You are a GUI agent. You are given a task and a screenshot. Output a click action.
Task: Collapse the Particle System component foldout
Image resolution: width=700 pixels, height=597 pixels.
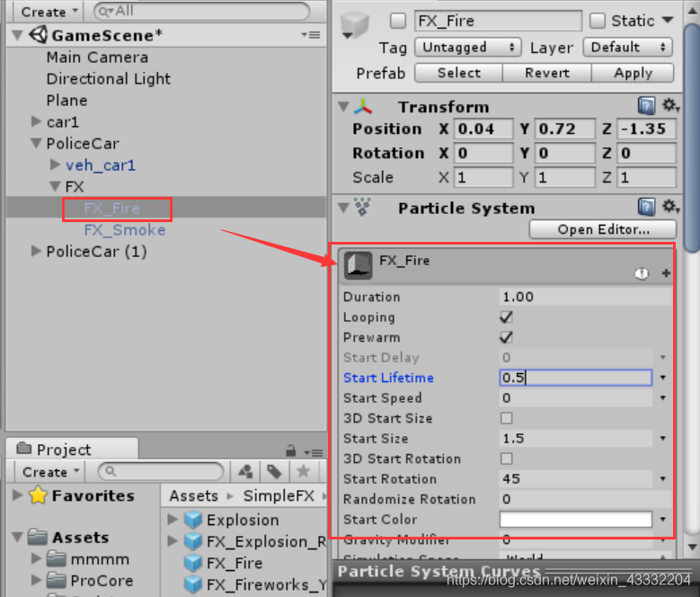click(343, 208)
